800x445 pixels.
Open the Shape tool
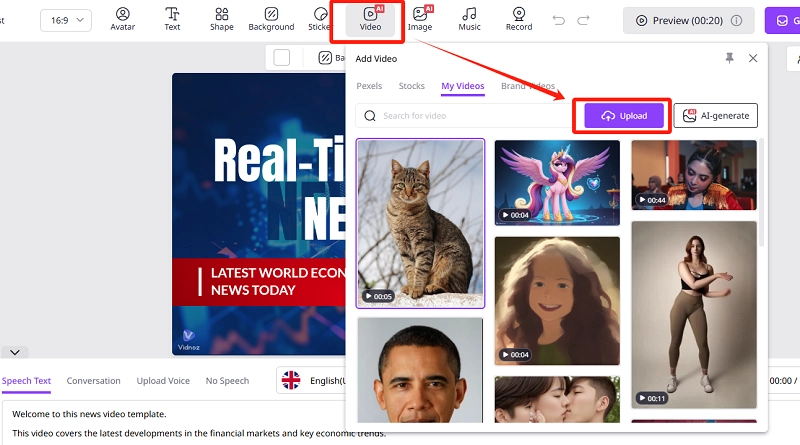(221, 19)
